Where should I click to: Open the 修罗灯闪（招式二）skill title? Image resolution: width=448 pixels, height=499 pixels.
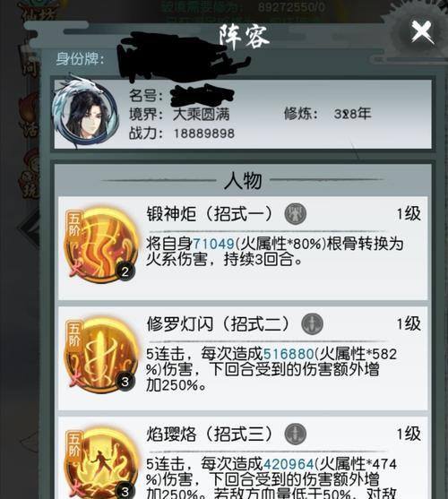click(218, 323)
